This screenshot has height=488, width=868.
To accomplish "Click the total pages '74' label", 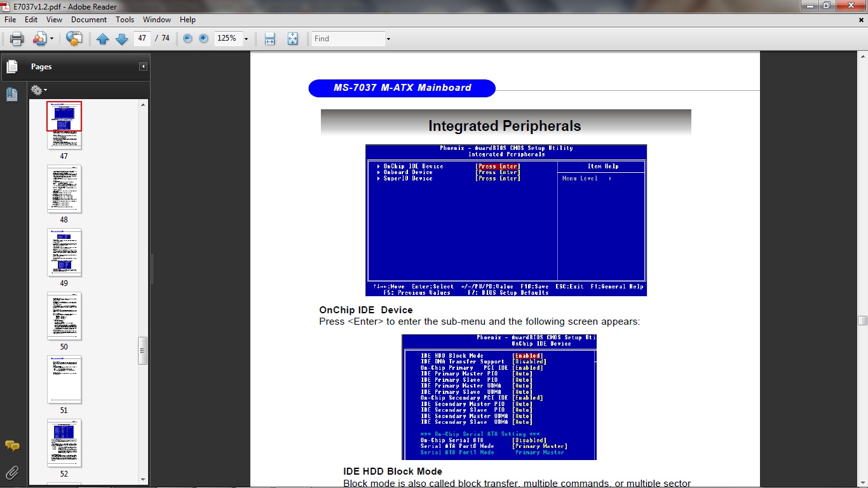I will tap(165, 38).
